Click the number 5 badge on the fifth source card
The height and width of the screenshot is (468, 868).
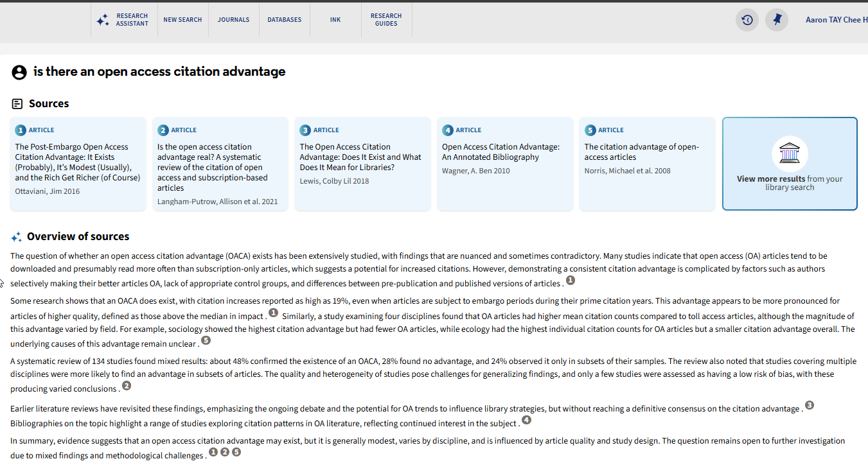pos(590,130)
